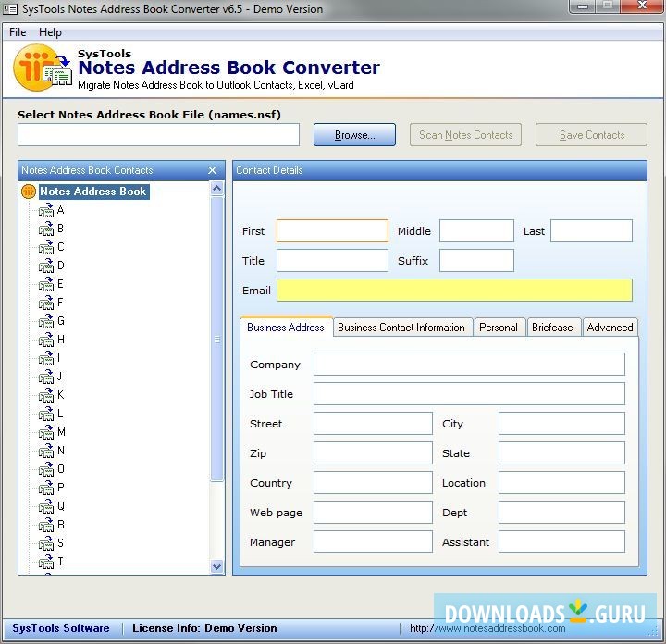Viewport: 666px width, 644px height.
Task: Click the Browse... button
Action: (x=354, y=135)
